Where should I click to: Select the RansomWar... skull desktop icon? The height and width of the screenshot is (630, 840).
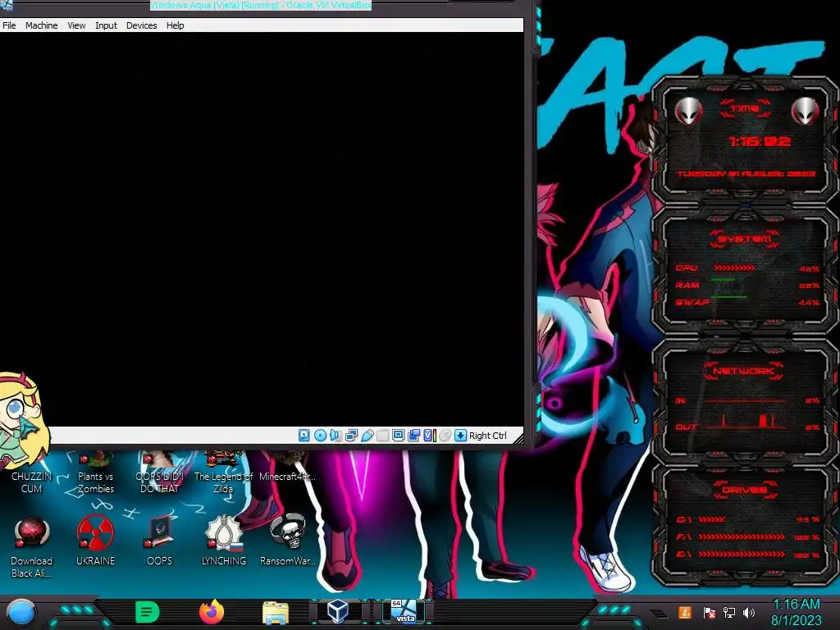coord(287,540)
